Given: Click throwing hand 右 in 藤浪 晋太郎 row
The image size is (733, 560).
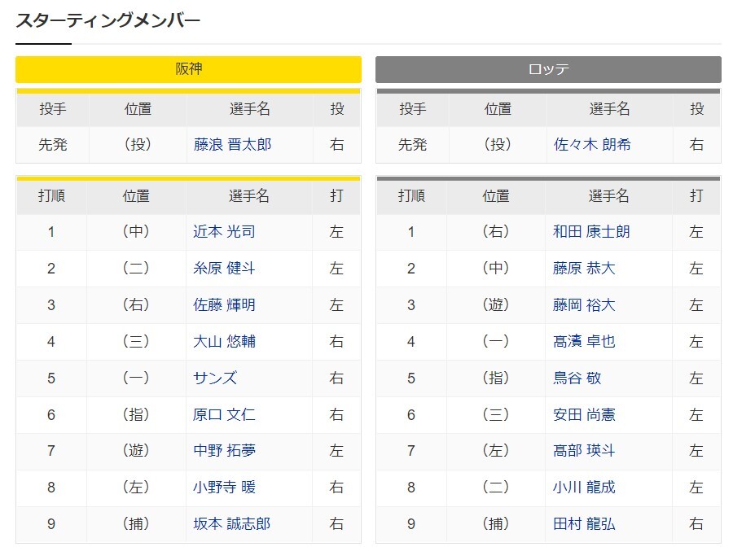Looking at the screenshot, I should click(336, 144).
